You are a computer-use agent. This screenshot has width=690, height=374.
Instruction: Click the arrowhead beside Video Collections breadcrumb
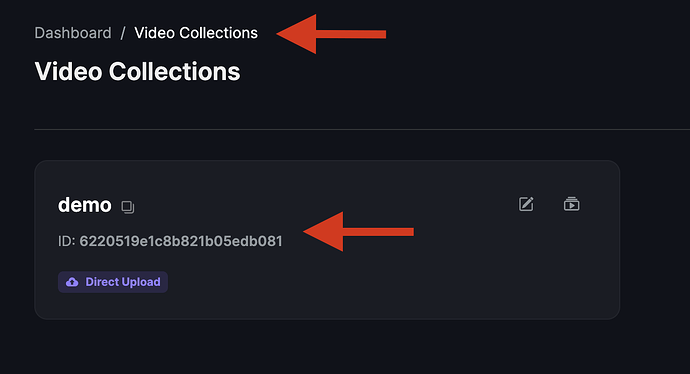(297, 34)
